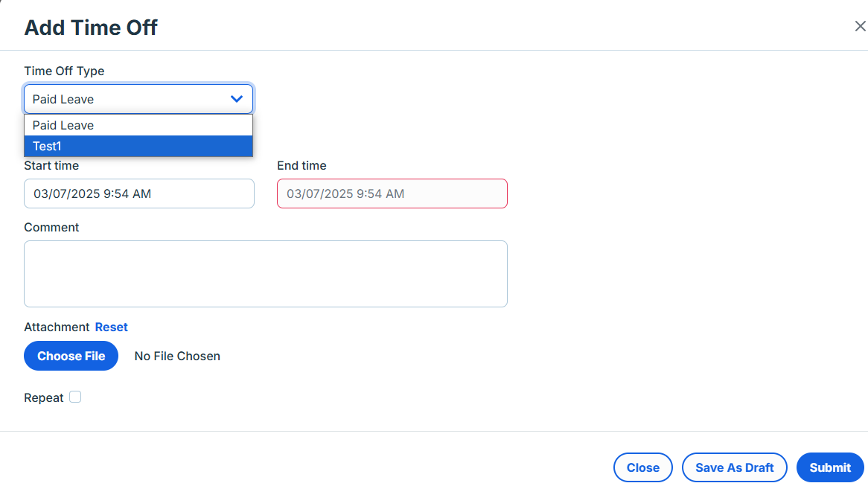Choose Test1 option in the dropdown list
Viewport: 868px width, 486px height.
coord(138,146)
